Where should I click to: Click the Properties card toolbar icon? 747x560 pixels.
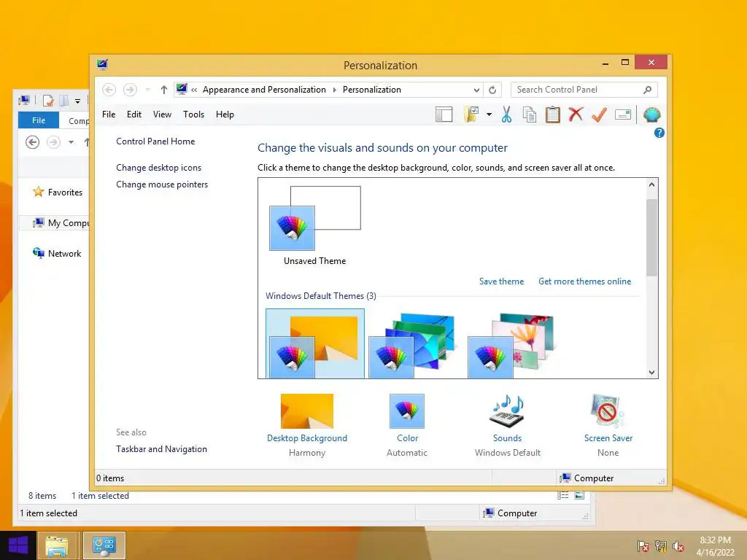click(x=623, y=114)
